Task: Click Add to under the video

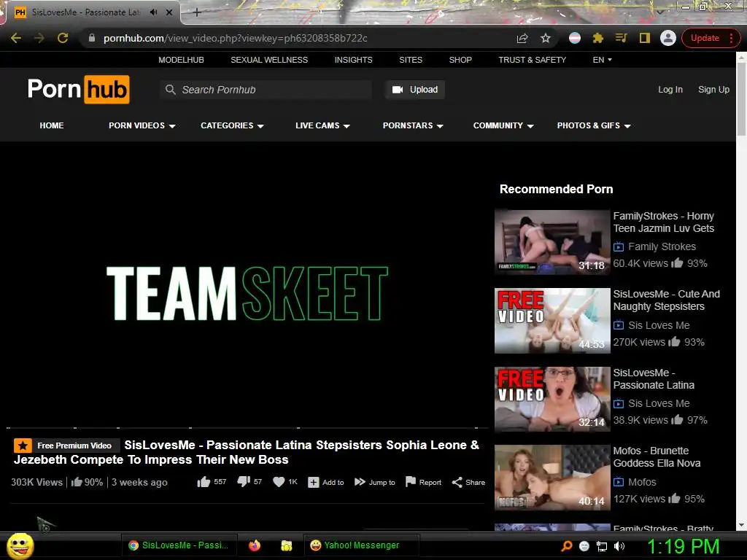Action: (326, 483)
